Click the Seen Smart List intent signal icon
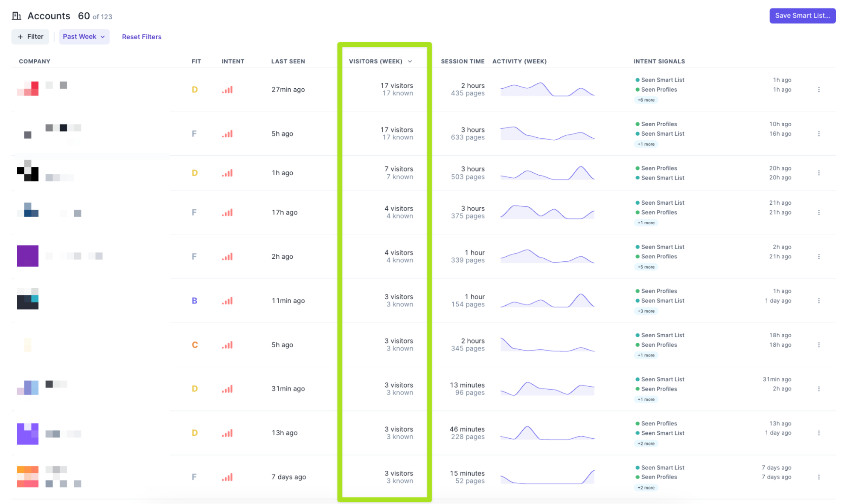The image size is (853, 504). coord(637,79)
